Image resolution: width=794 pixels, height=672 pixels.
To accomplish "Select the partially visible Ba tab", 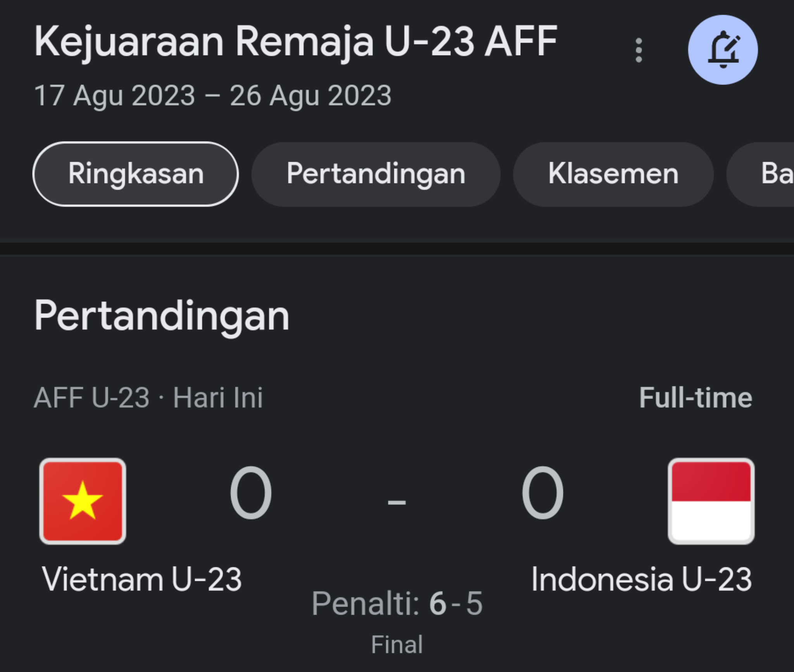I will (x=772, y=174).
